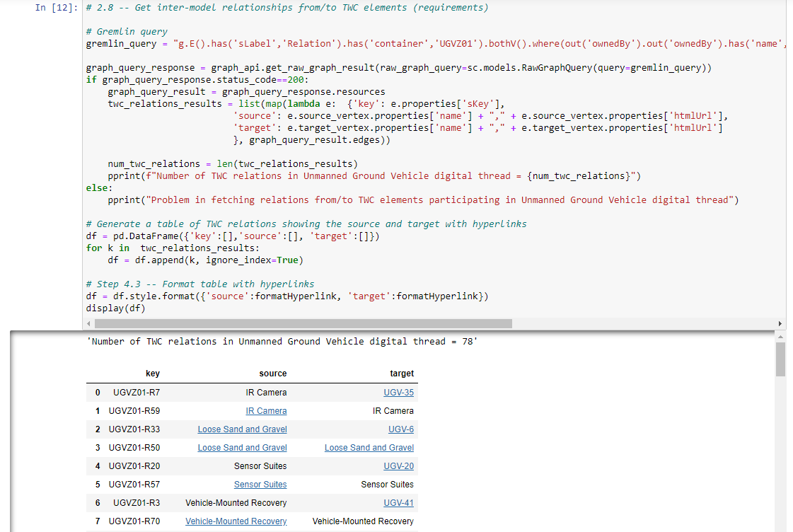Click the left arrow of the code cell scrollbar

pos(89,323)
